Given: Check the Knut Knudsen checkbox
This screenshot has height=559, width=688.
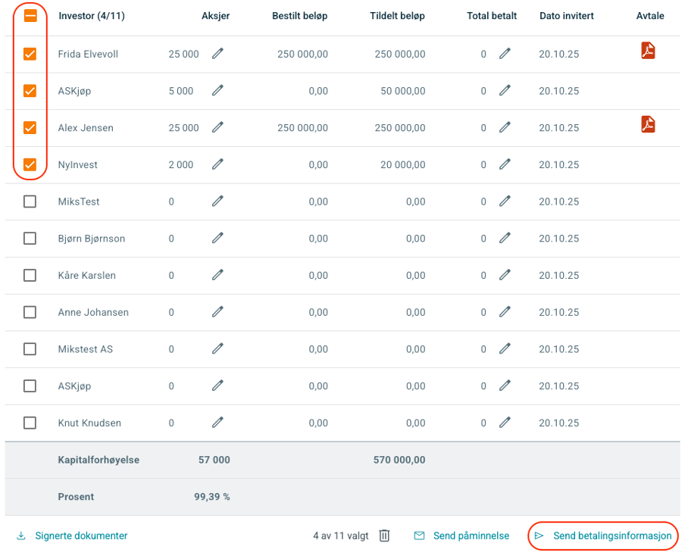Looking at the screenshot, I should (30, 423).
